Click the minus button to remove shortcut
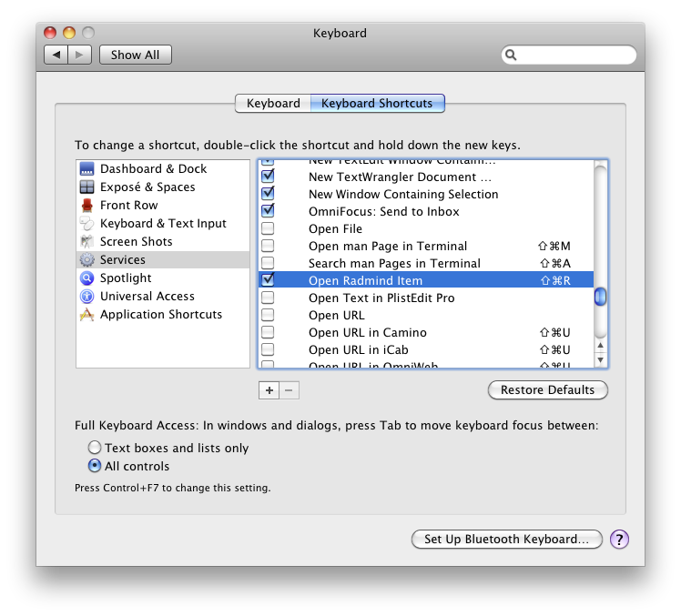The image size is (681, 616). [290, 390]
